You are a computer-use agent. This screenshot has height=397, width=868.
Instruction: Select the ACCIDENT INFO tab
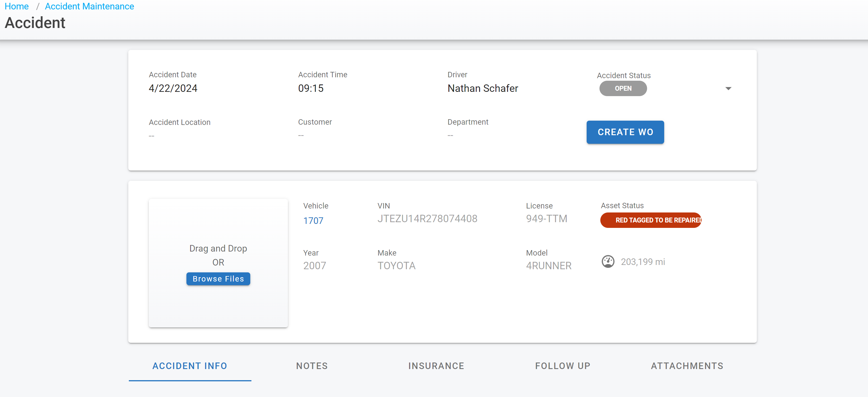190,366
